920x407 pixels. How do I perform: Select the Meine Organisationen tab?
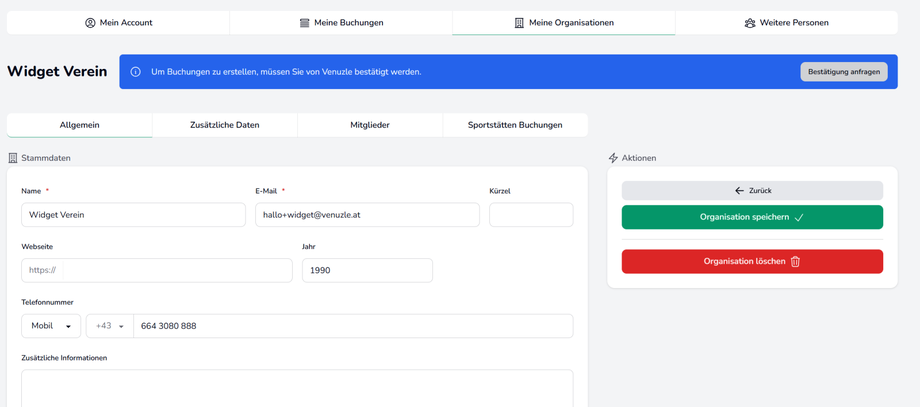[563, 23]
